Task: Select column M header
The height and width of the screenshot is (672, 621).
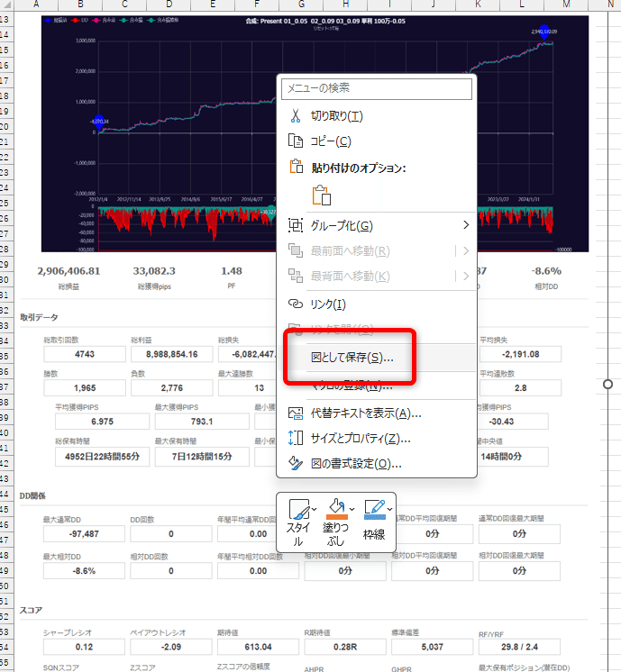Action: pyautogui.click(x=566, y=5)
